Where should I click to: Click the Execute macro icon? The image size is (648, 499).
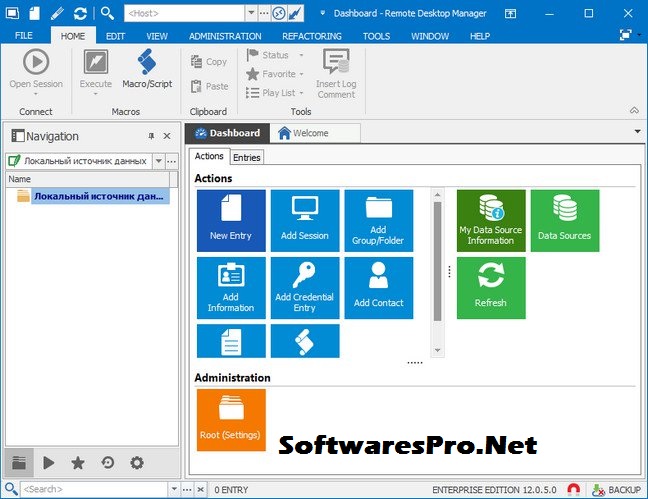click(x=96, y=62)
